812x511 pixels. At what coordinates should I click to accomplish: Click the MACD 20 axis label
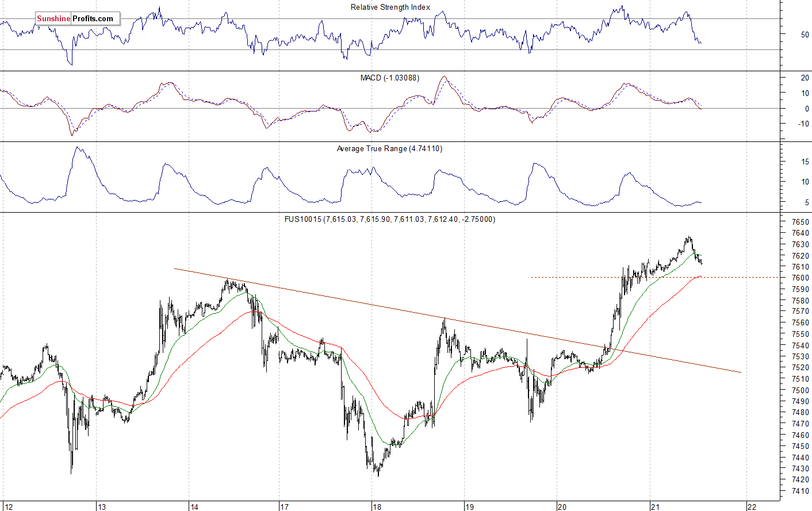[805, 78]
